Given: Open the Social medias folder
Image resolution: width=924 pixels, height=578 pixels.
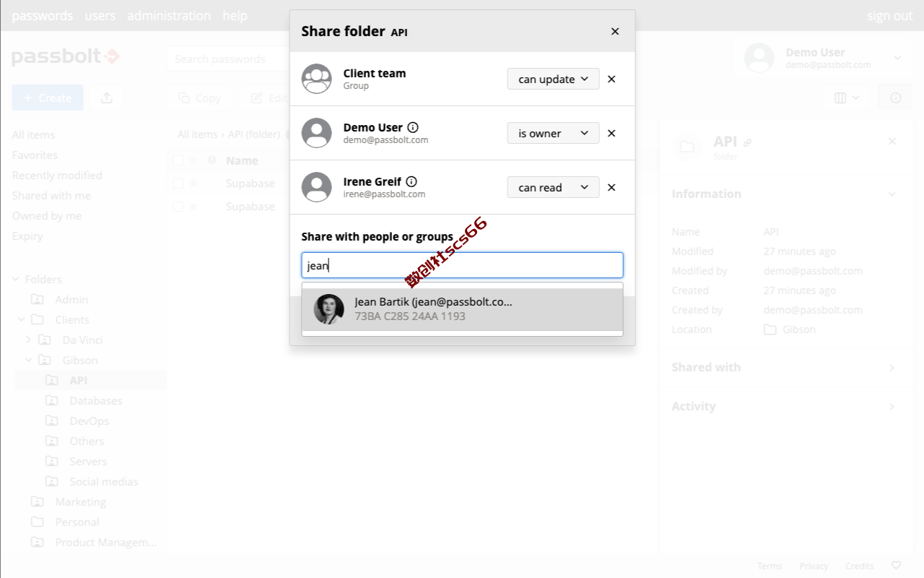Looking at the screenshot, I should pyautogui.click(x=104, y=481).
